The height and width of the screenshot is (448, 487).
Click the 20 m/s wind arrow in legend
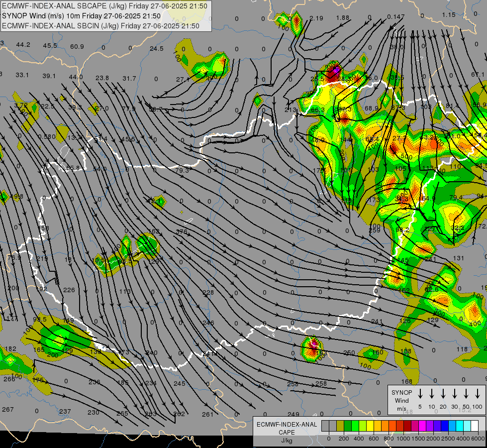(x=443, y=394)
